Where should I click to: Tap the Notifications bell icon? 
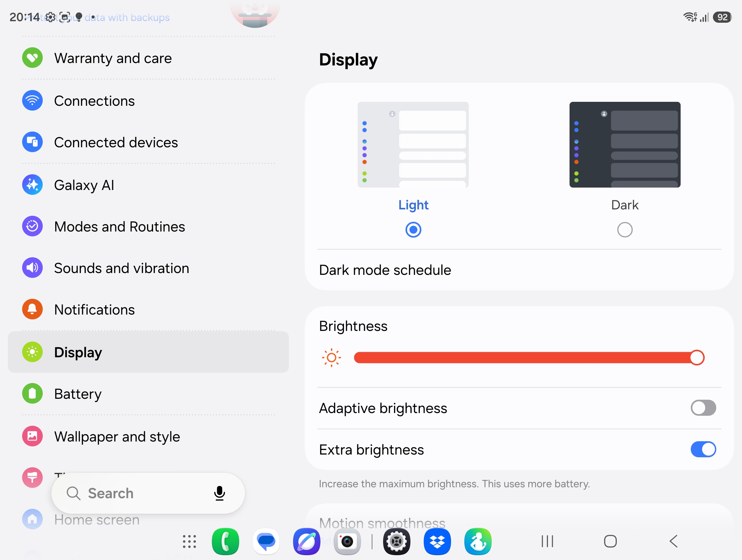tap(32, 309)
